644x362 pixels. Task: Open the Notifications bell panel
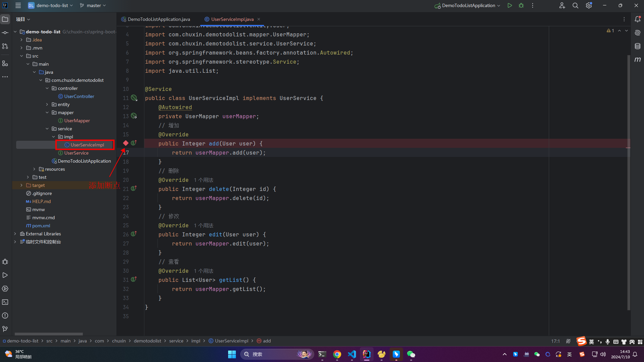click(x=638, y=19)
